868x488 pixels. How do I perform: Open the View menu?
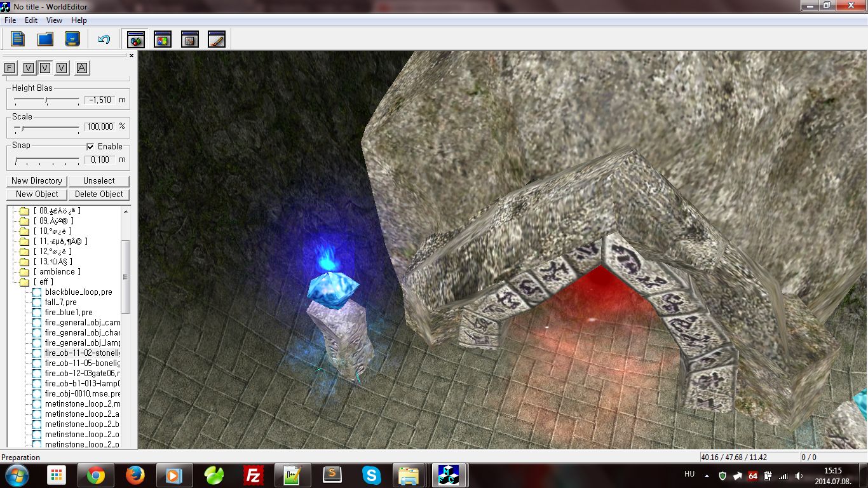point(55,20)
